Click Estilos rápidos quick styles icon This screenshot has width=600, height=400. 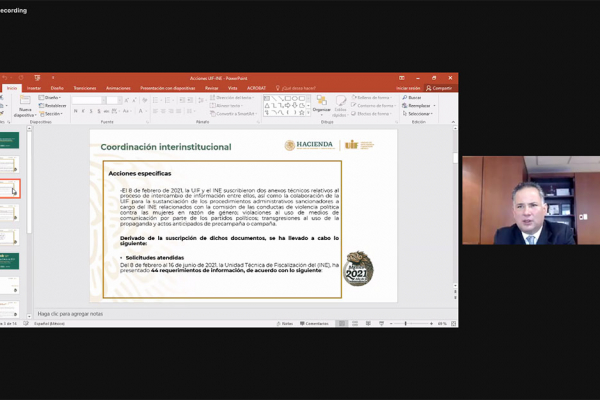click(340, 101)
